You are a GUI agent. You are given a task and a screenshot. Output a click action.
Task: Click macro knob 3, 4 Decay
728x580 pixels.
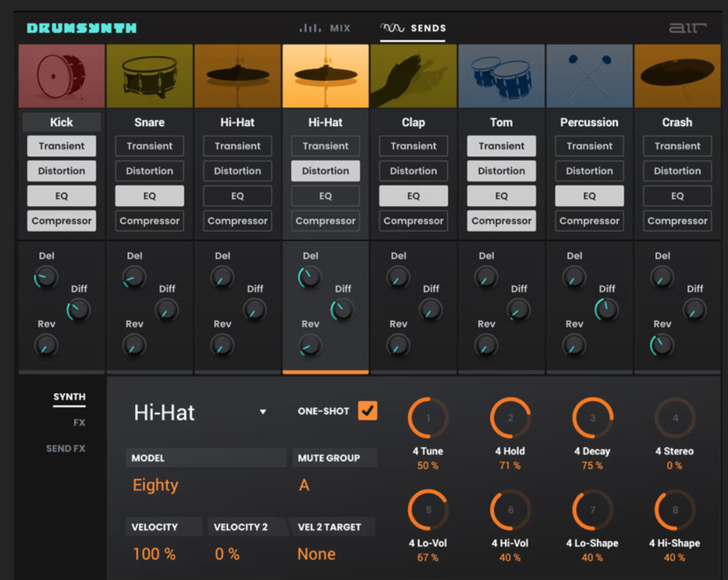pos(592,418)
